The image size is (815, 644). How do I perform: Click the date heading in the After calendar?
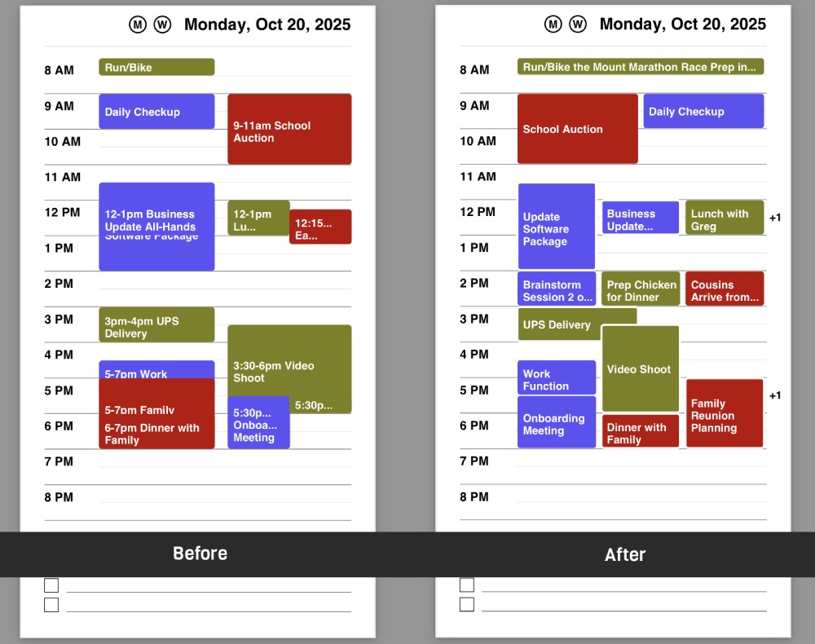[x=682, y=24]
